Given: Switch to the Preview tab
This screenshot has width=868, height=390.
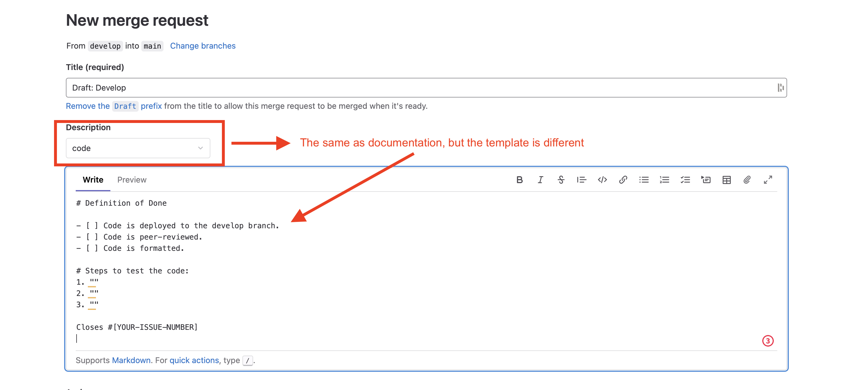Looking at the screenshot, I should tap(132, 180).
